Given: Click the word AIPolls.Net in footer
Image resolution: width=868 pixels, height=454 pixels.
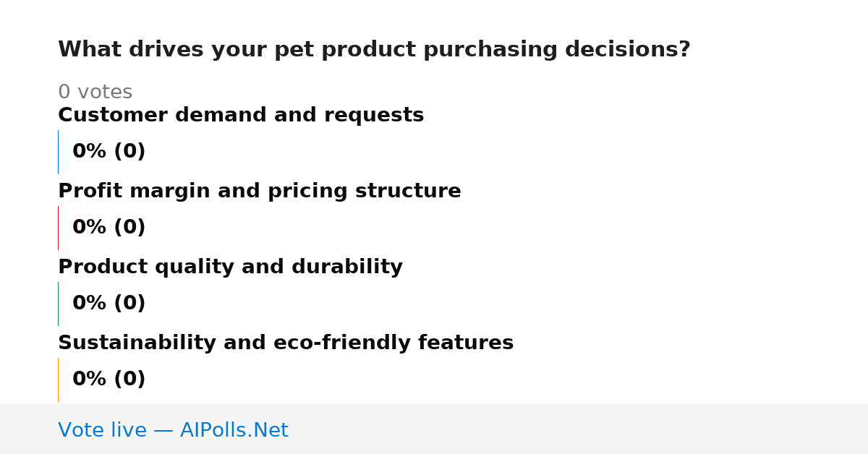Looking at the screenshot, I should click(234, 430).
